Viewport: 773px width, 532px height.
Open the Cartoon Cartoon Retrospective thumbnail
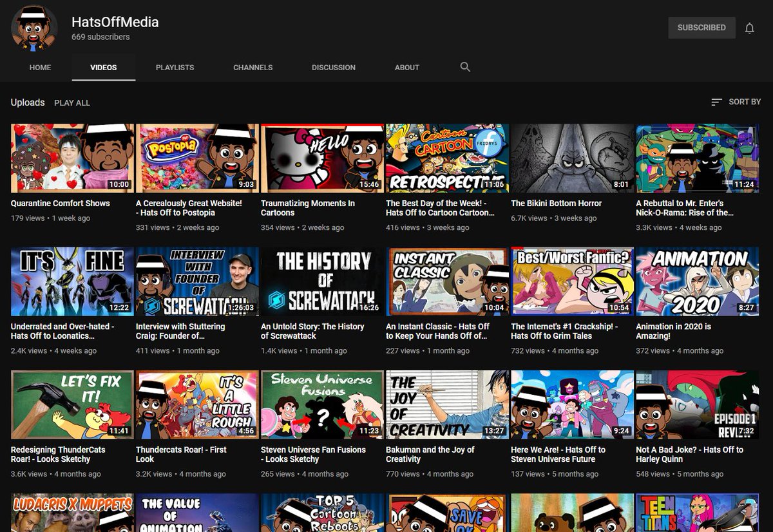pos(447,158)
